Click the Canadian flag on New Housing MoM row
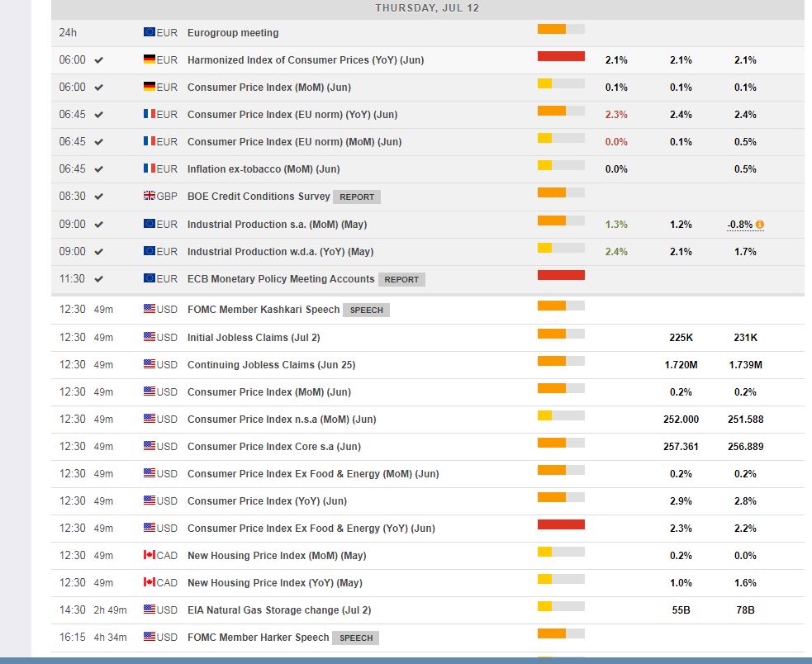The height and width of the screenshot is (664, 812). point(150,556)
